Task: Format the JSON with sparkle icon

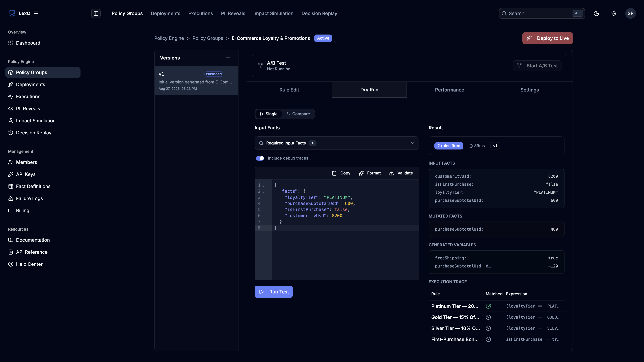Action: click(369, 173)
